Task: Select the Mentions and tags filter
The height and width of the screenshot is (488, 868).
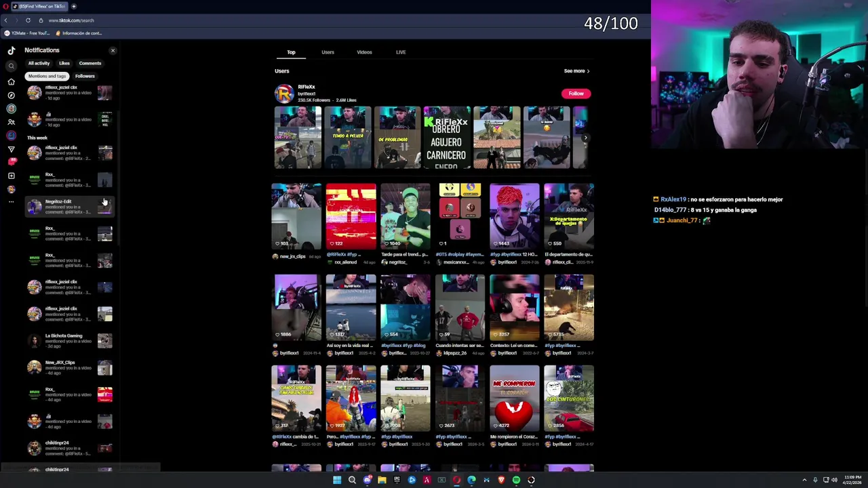Action: (47, 76)
